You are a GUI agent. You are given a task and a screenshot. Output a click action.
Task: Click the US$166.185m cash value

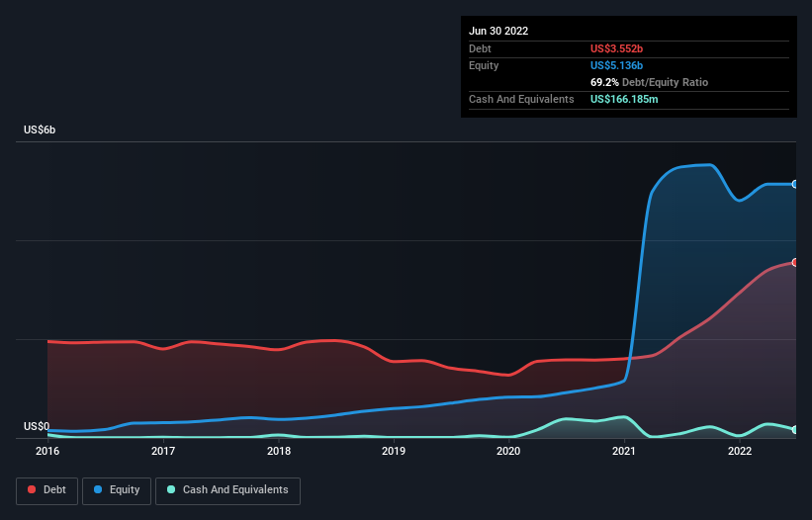tap(624, 99)
